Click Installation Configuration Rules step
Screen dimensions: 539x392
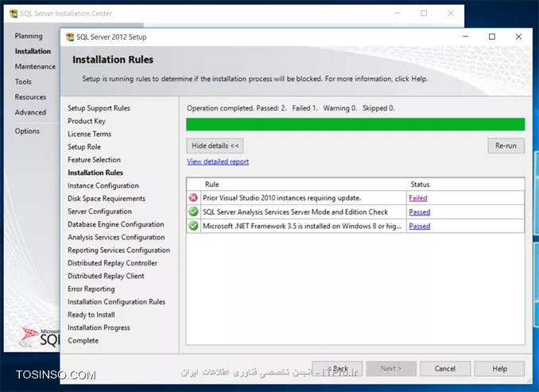tap(116, 302)
